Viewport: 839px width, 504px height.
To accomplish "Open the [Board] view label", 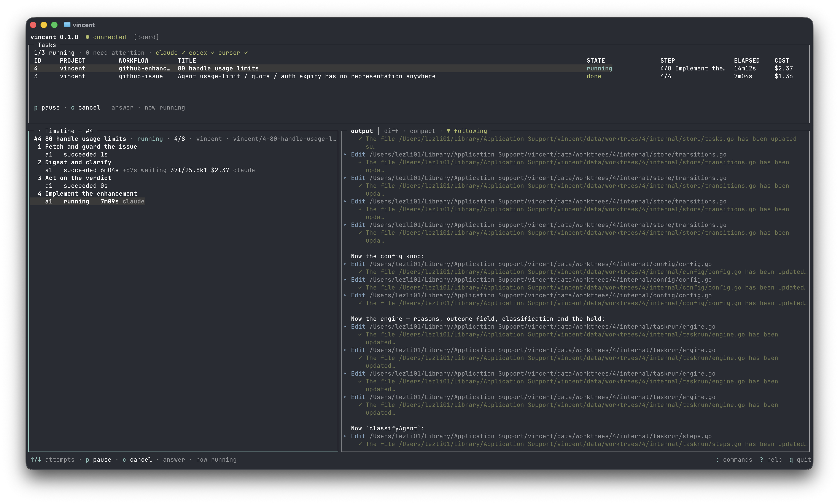I will point(146,37).
